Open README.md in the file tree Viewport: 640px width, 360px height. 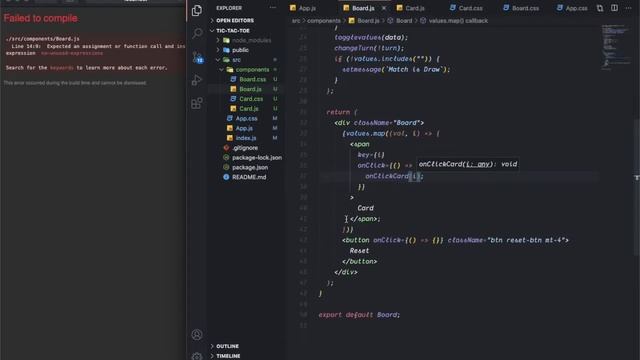coord(249,178)
